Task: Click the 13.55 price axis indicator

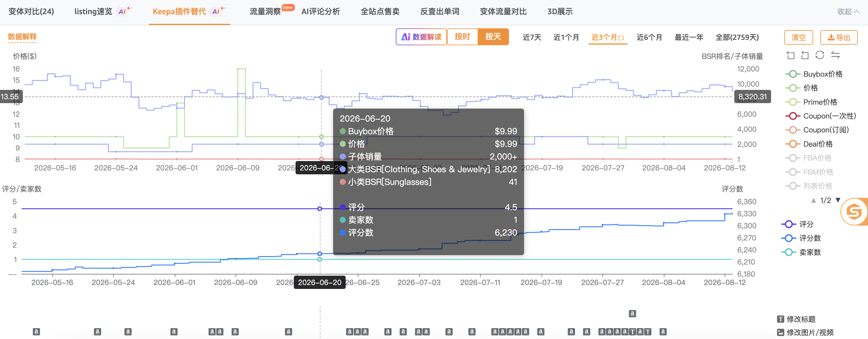Action: click(11, 97)
